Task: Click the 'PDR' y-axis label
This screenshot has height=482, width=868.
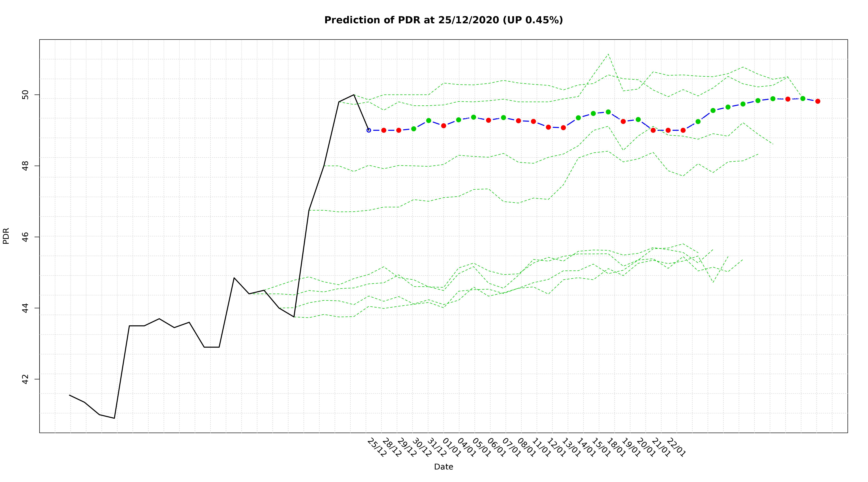Action: [x=6, y=236]
